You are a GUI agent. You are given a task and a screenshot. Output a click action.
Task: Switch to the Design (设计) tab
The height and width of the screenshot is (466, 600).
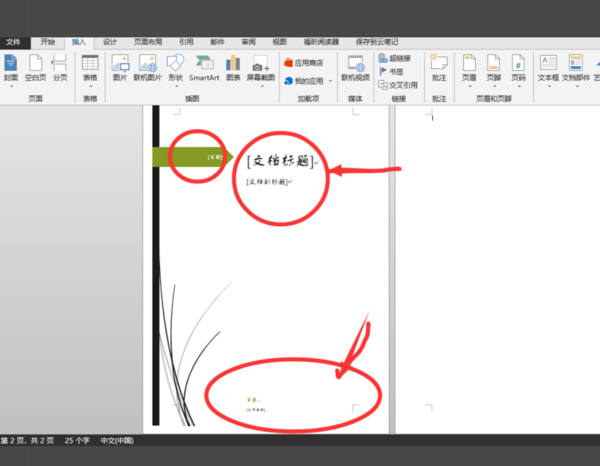pos(110,42)
